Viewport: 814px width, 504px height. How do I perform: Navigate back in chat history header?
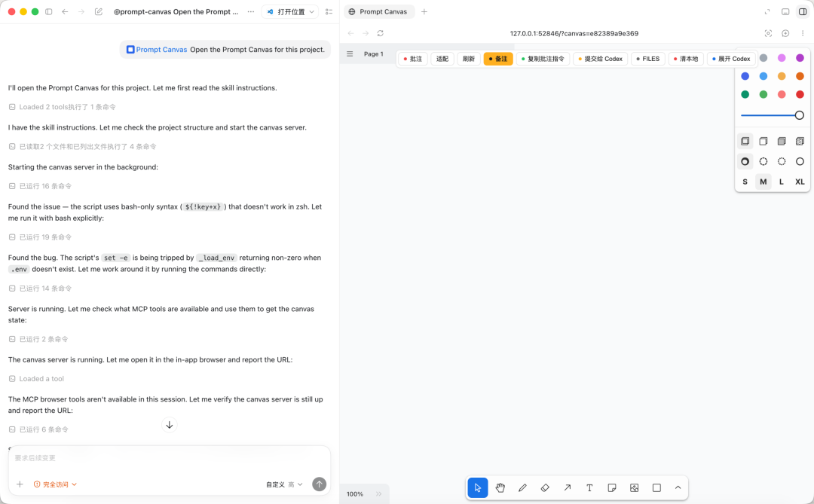(65, 11)
